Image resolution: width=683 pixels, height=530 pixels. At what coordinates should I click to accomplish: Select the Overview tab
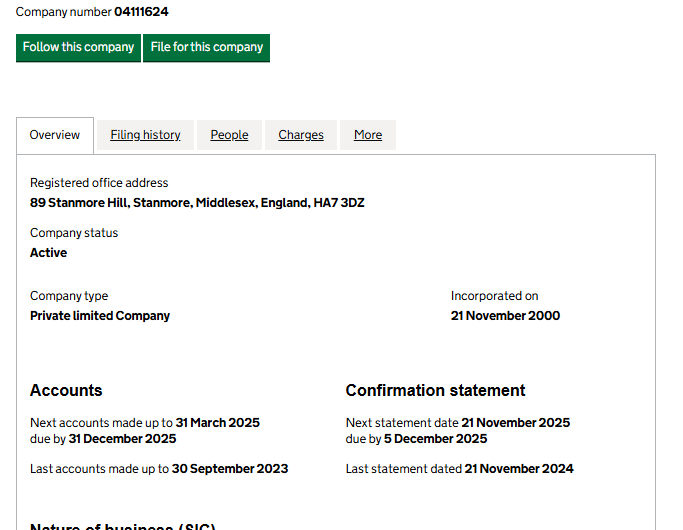click(x=55, y=135)
